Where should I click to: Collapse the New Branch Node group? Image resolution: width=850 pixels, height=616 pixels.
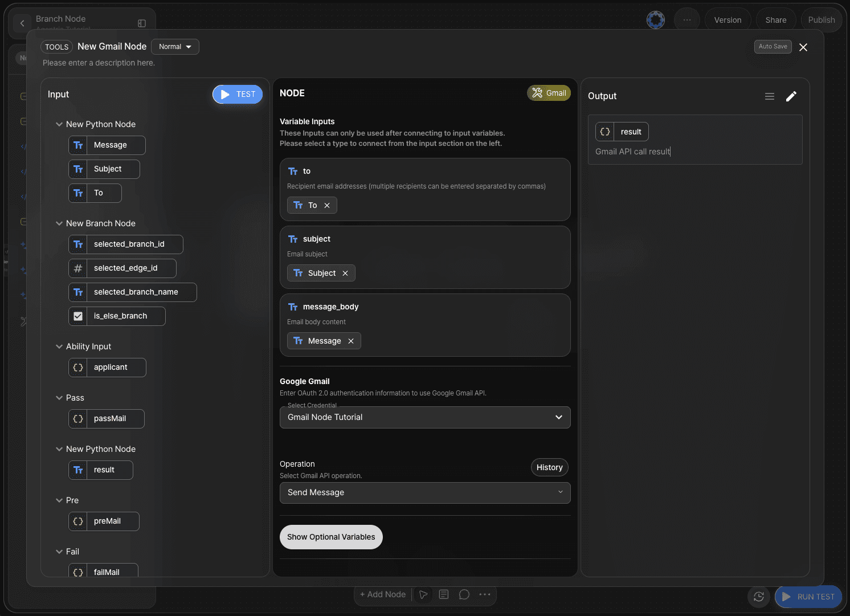coord(59,223)
